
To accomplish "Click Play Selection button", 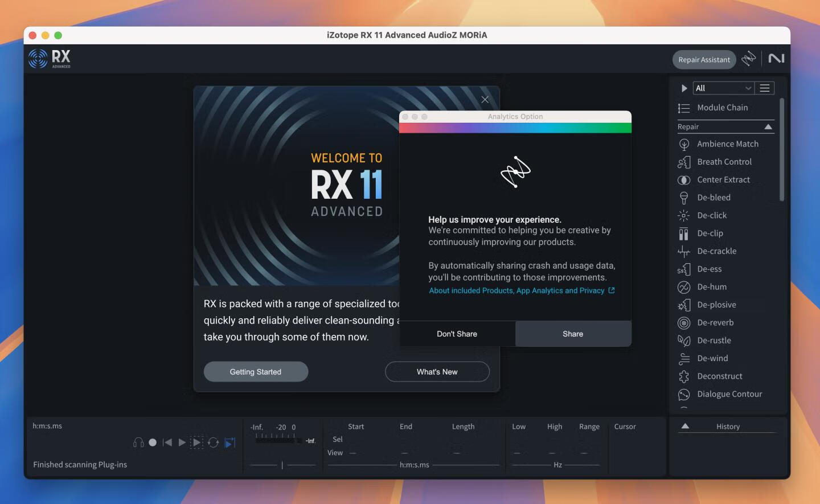I will click(x=197, y=442).
